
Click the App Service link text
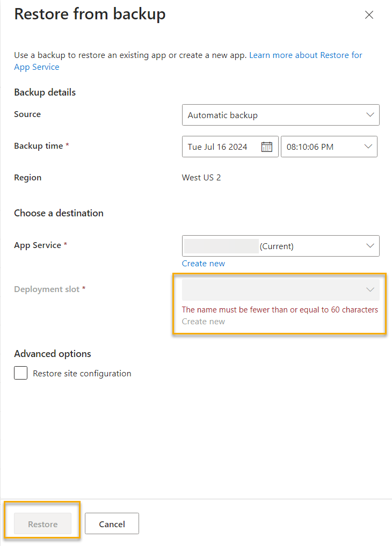(37, 67)
